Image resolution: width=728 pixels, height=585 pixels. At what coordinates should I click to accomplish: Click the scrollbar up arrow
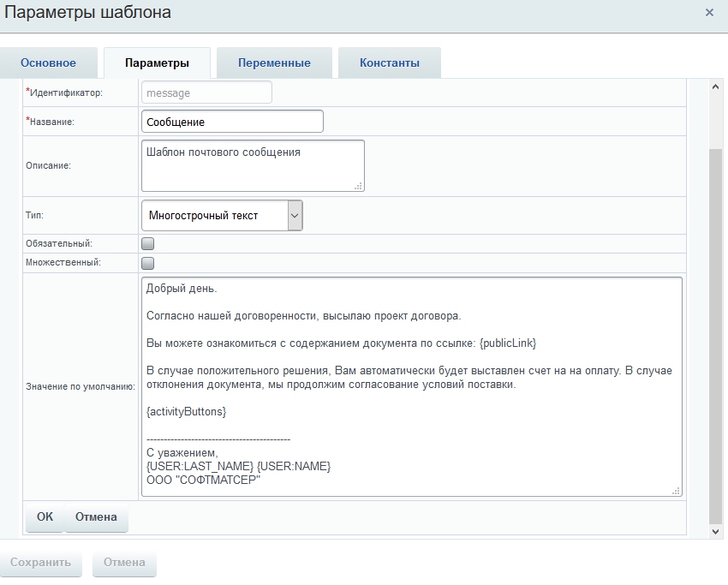pyautogui.click(x=717, y=86)
